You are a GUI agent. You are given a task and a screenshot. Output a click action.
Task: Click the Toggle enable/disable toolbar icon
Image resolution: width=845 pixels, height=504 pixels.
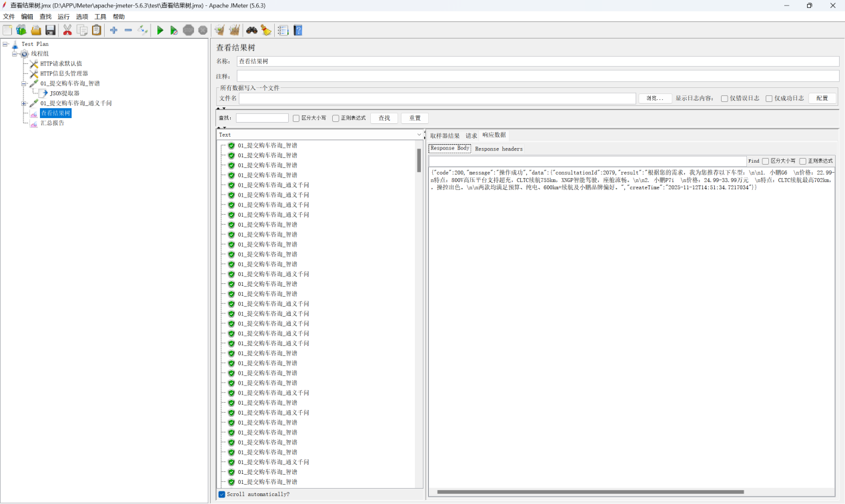[143, 30]
